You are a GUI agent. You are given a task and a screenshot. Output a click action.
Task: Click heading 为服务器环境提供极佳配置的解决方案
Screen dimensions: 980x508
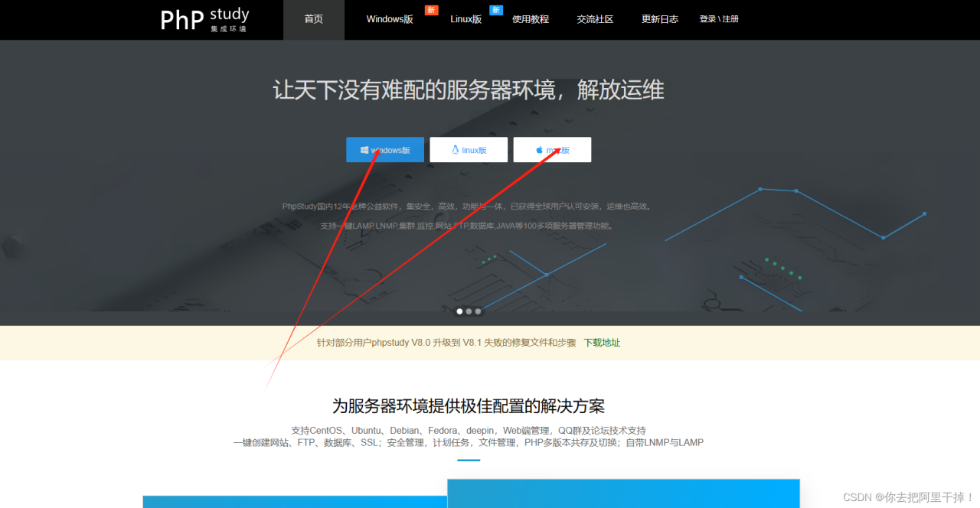(469, 405)
